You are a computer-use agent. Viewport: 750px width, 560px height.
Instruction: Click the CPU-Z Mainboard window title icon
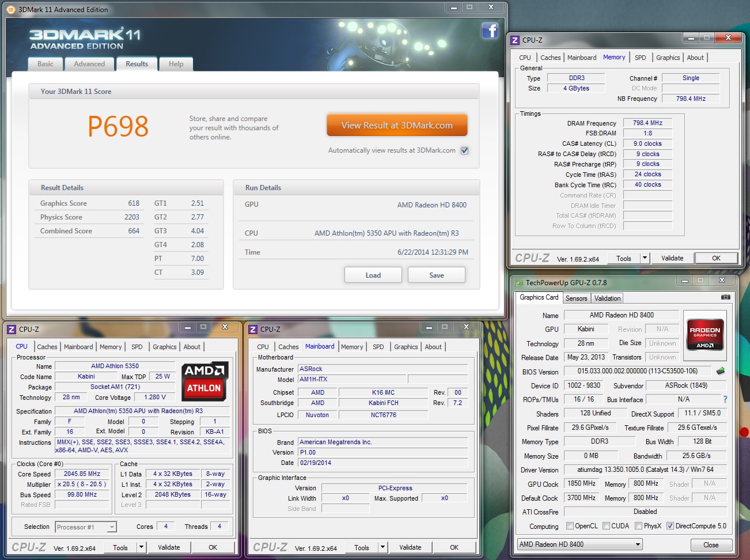tap(253, 330)
